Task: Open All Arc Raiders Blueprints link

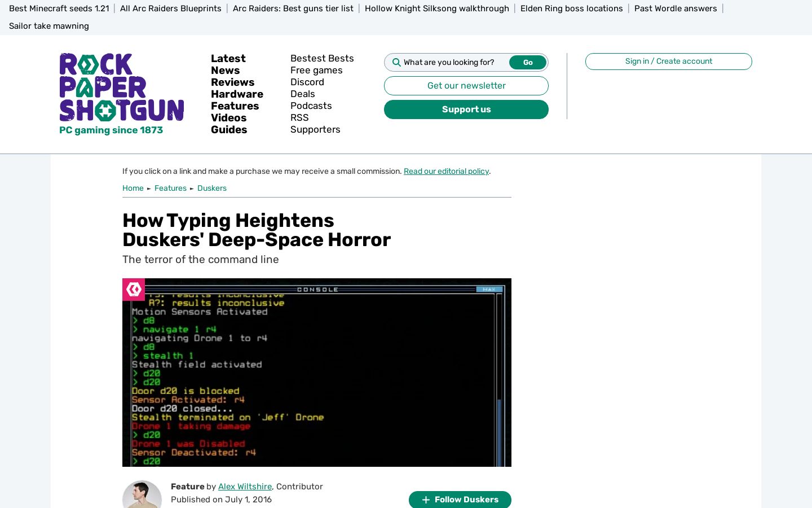Action: [x=171, y=8]
